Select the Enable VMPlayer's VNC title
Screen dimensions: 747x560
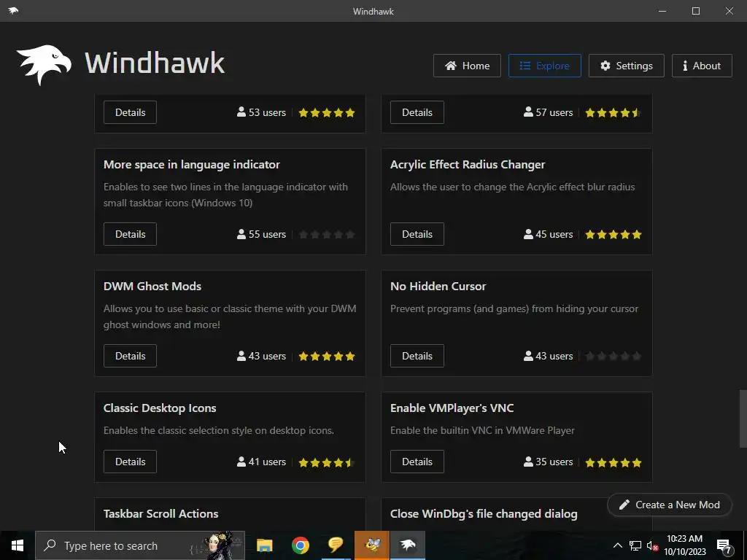tap(452, 408)
